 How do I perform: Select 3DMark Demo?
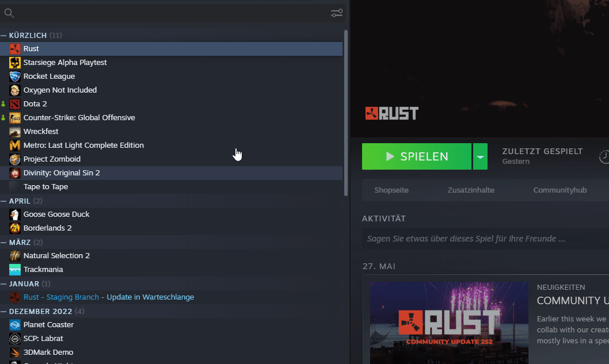click(172, 352)
